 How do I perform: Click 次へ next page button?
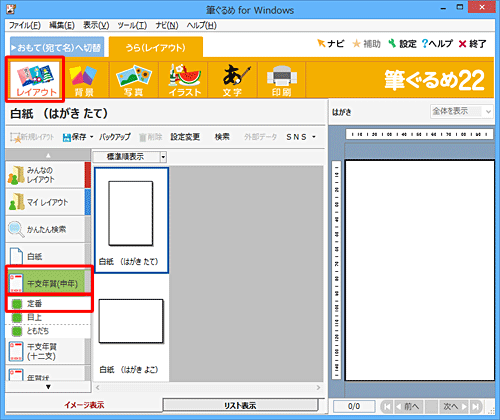coord(454,406)
